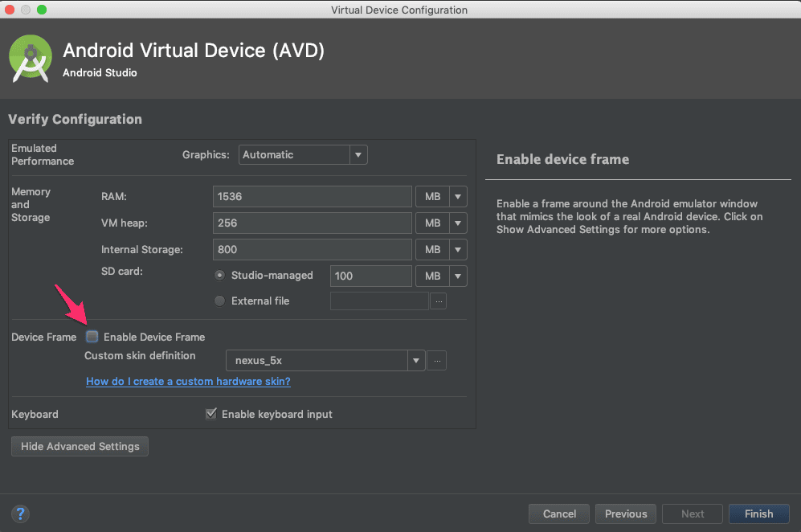
Task: Open SD card size unit dropdown
Action: (x=441, y=276)
